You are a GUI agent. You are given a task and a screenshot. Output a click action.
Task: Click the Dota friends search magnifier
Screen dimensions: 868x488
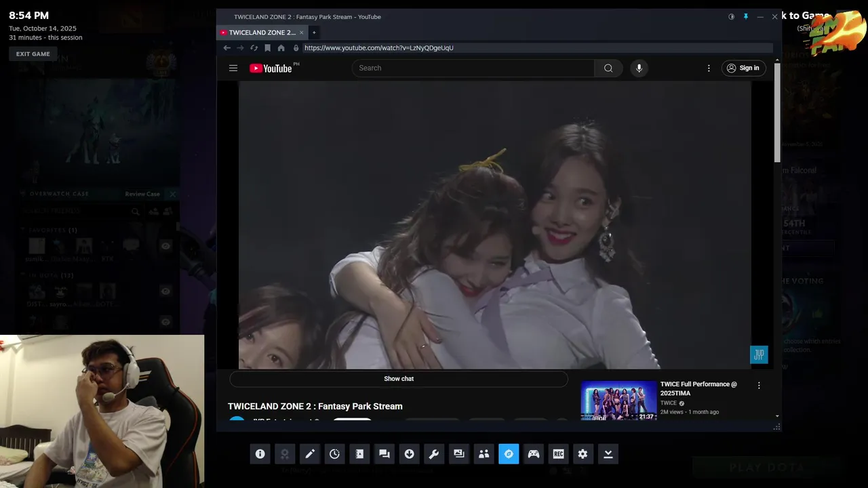[136, 211]
